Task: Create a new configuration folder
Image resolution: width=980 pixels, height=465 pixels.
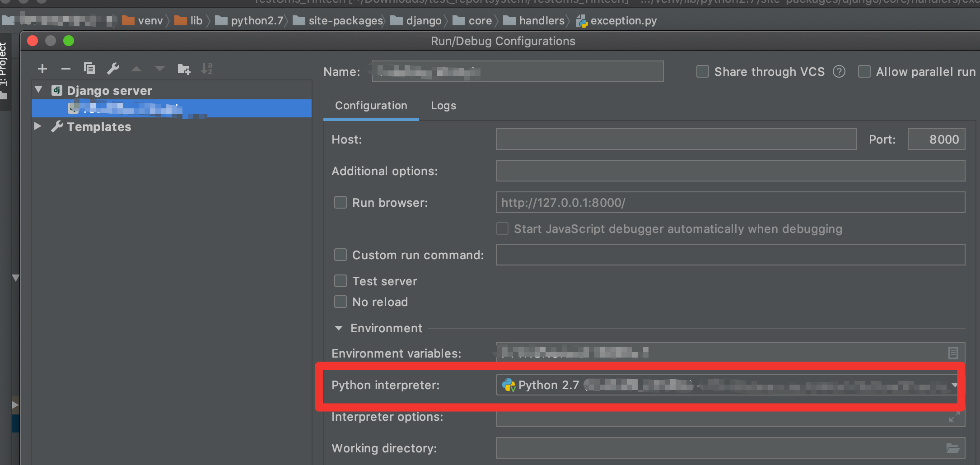Action: [x=183, y=69]
